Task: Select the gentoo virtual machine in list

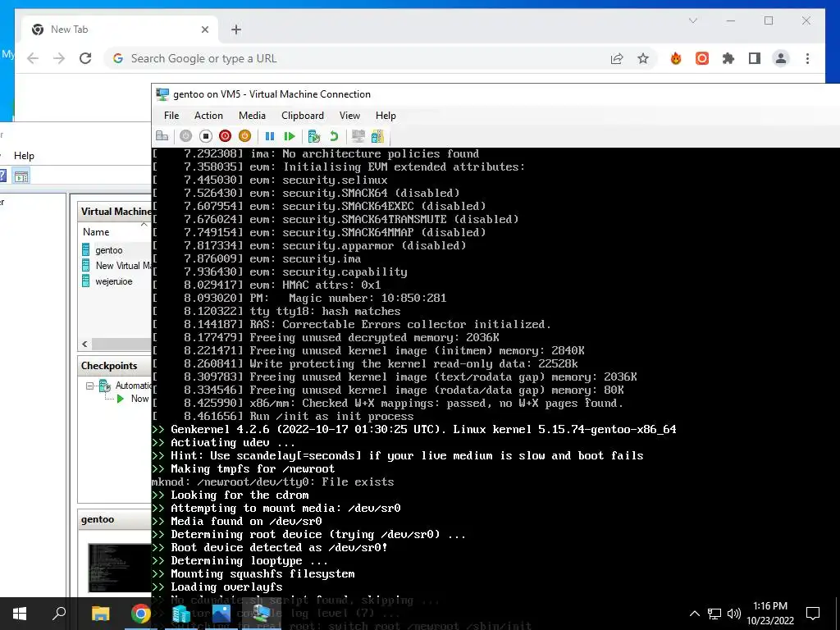Action: 109,250
